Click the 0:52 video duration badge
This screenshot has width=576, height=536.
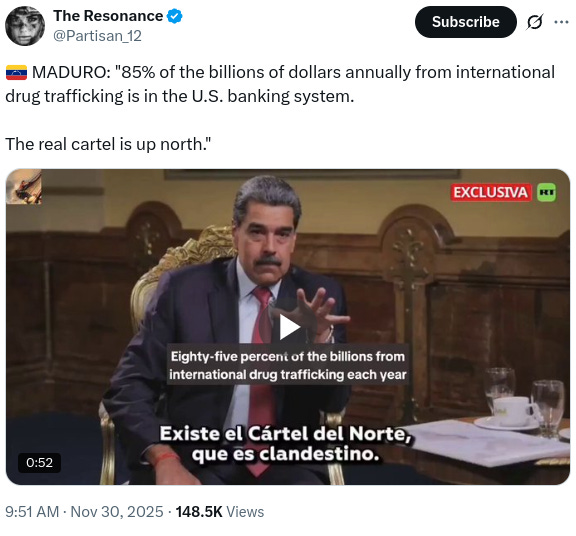point(40,463)
